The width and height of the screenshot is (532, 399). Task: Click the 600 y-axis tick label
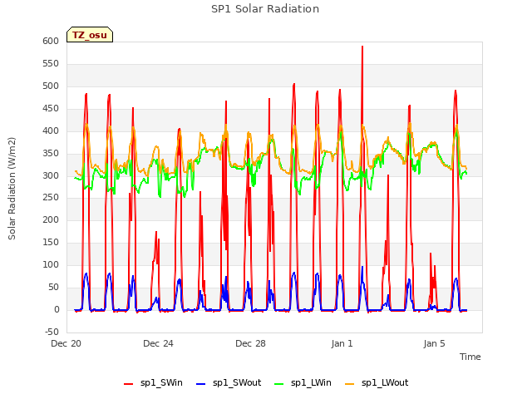51,42
